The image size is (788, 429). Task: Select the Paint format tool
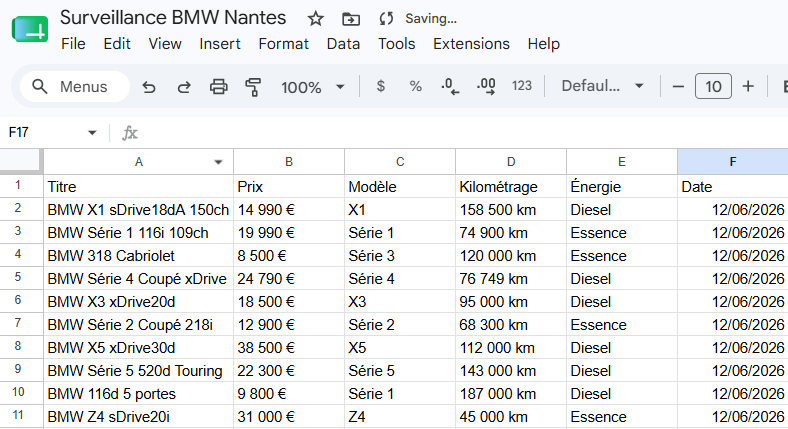(253, 87)
